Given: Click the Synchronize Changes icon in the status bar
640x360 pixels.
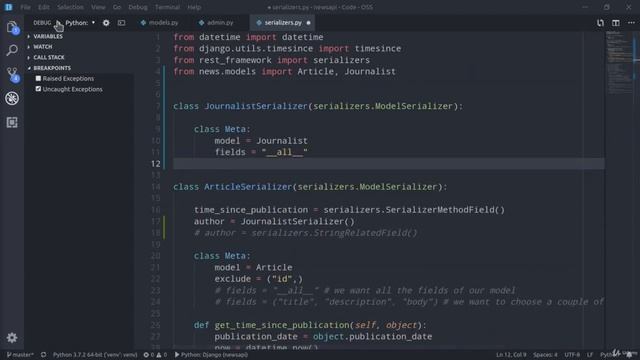Looking at the screenshot, I should 43,355.
